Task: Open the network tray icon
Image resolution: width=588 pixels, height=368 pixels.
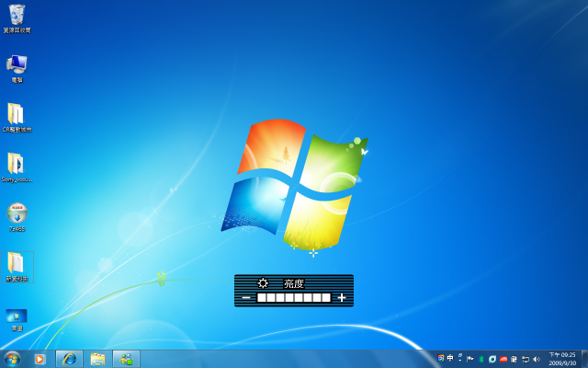Action: [526, 360]
